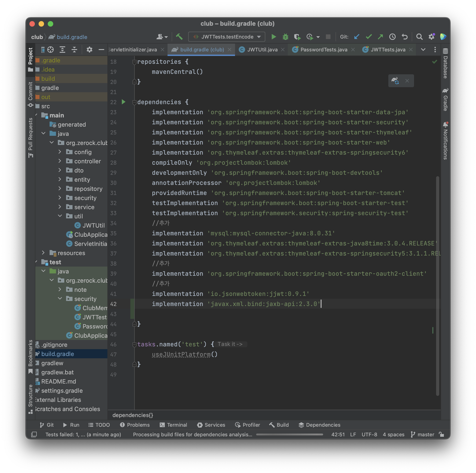This screenshot has width=476, height=473.
Task: Open Search Everywhere magnifier
Action: click(x=419, y=37)
